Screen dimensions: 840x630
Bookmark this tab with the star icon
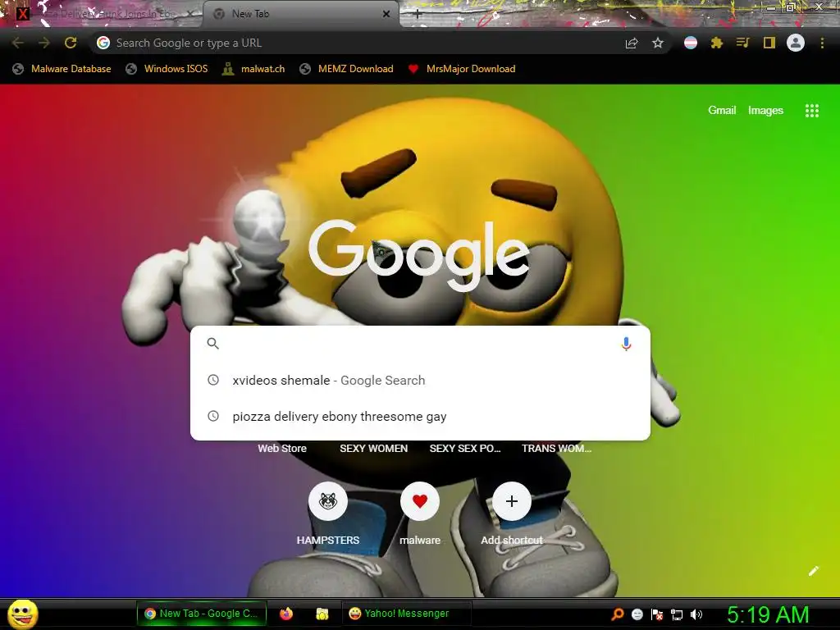pyautogui.click(x=658, y=43)
